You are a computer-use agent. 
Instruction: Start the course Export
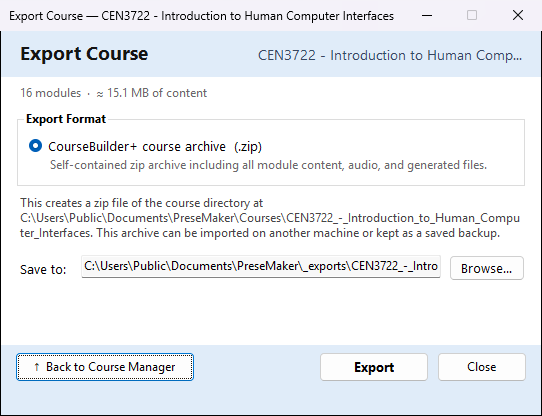pyautogui.click(x=374, y=367)
